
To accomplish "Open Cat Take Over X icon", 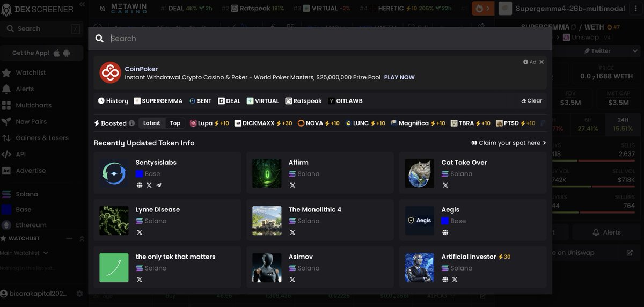I will click(x=445, y=185).
